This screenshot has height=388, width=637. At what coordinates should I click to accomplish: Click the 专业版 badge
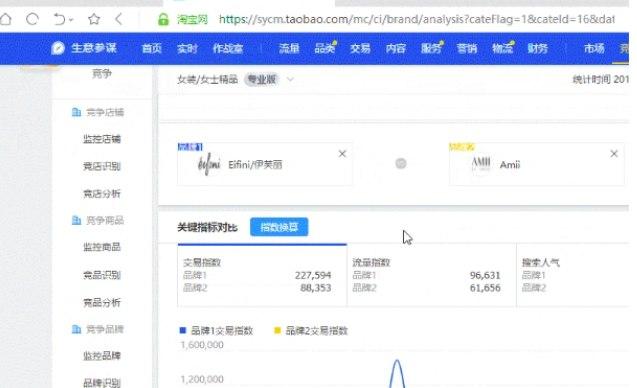click(x=262, y=79)
